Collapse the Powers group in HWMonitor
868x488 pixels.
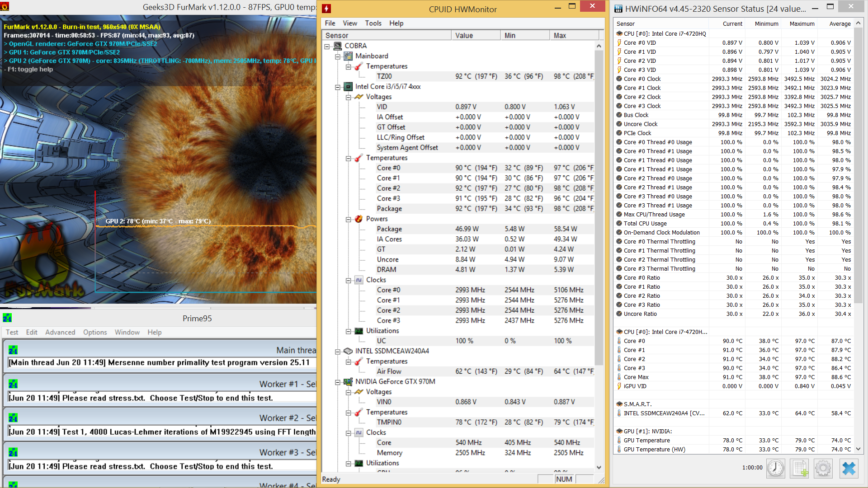tap(349, 219)
